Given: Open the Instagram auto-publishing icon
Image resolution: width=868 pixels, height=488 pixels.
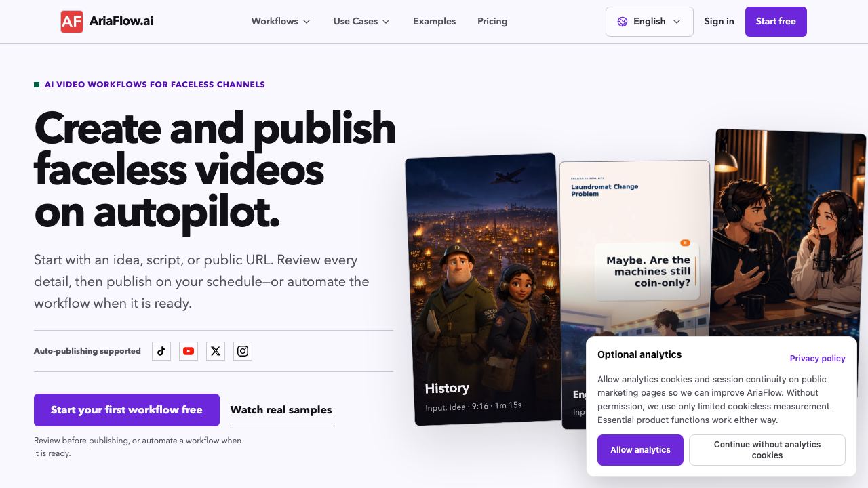Looking at the screenshot, I should point(243,351).
